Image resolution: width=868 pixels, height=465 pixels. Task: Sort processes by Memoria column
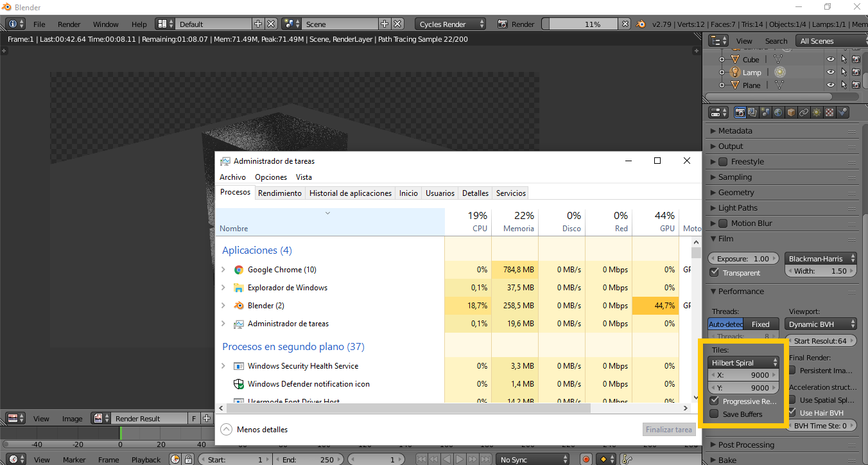click(515, 221)
